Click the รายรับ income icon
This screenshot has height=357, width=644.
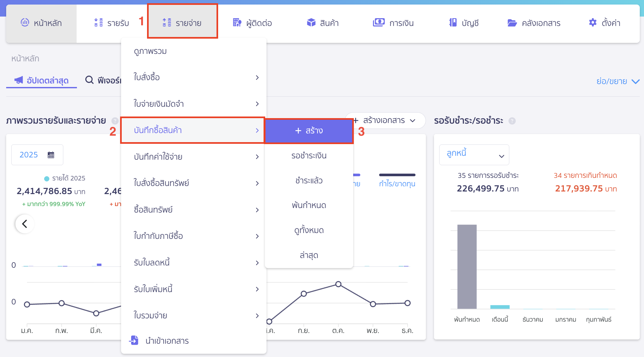(x=98, y=23)
